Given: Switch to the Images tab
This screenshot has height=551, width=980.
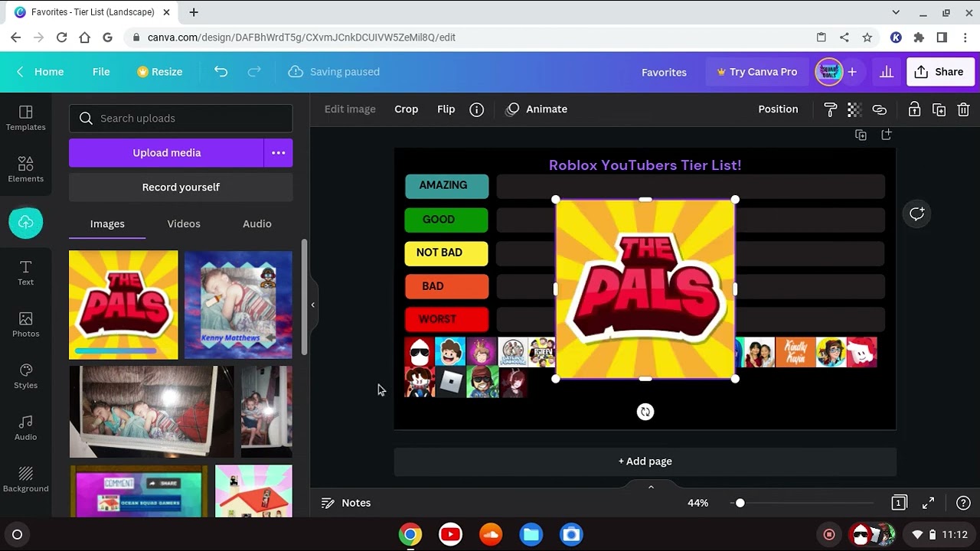Looking at the screenshot, I should 107,223.
